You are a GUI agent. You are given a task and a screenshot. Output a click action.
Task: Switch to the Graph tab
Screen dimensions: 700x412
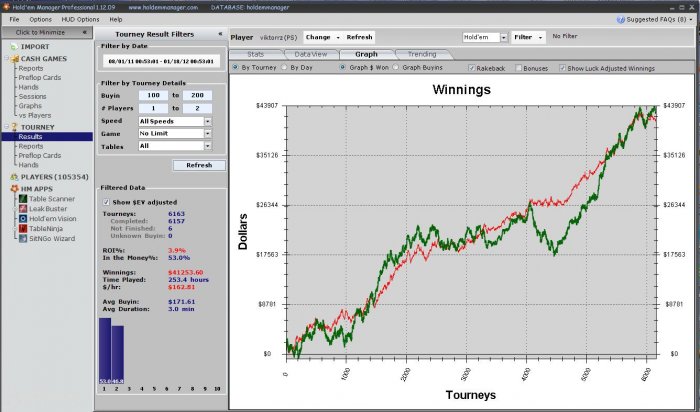pyautogui.click(x=366, y=54)
